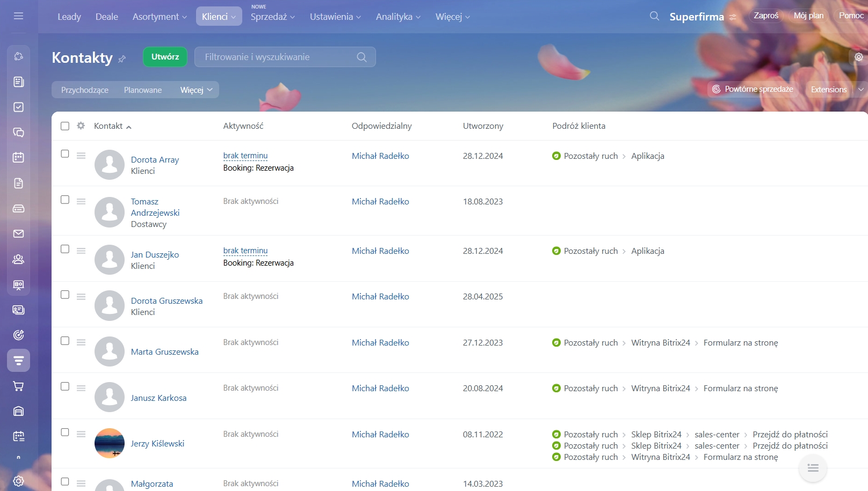Open Pomoc help
This screenshot has height=491, width=868.
(851, 16)
